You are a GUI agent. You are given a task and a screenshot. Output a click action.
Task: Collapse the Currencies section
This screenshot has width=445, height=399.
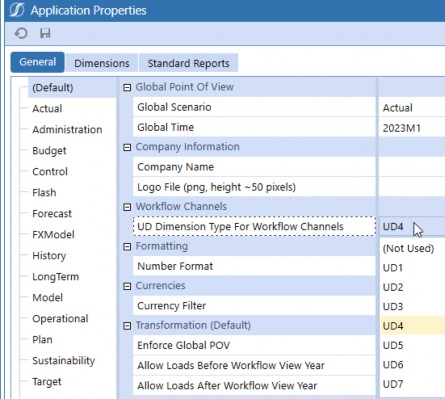[127, 286]
